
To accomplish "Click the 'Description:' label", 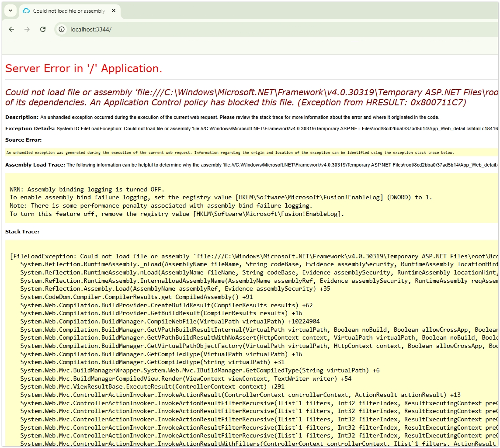I will coord(22,117).
